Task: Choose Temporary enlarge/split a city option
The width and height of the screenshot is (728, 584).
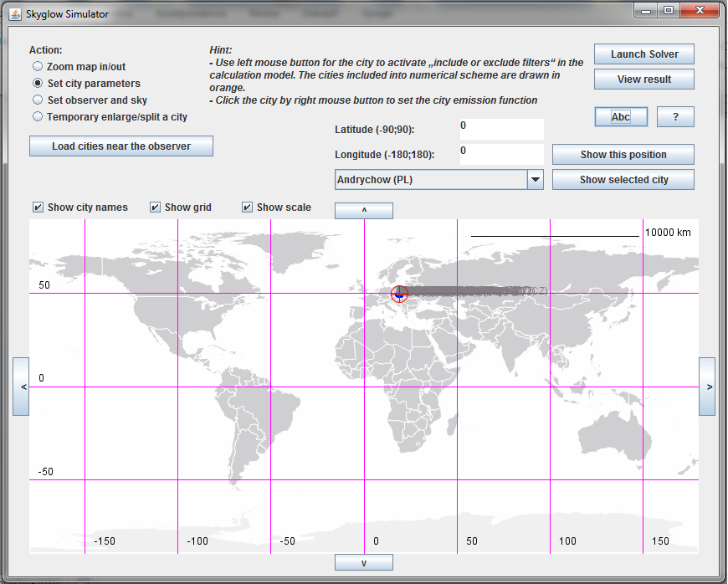Action: 38,117
